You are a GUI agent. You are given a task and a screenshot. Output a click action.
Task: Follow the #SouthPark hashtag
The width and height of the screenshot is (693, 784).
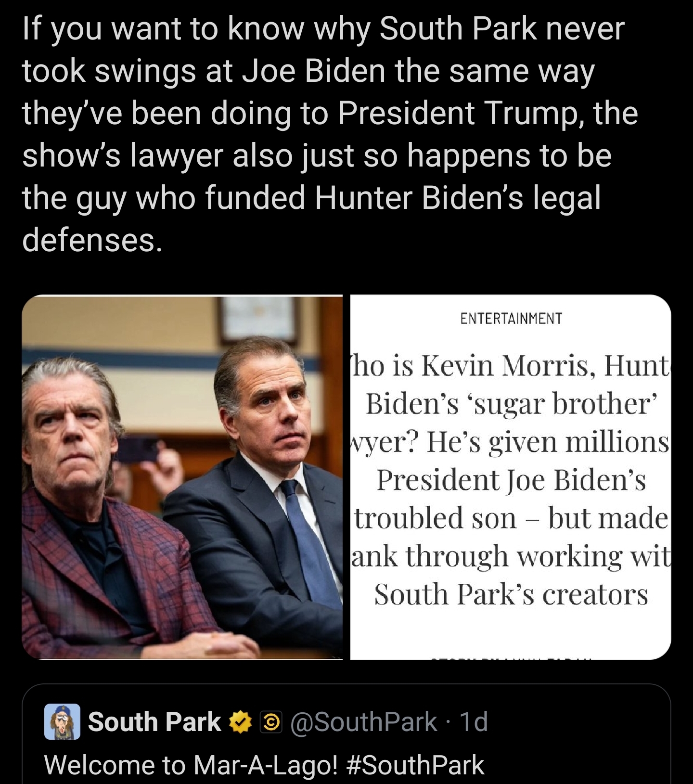[415, 765]
